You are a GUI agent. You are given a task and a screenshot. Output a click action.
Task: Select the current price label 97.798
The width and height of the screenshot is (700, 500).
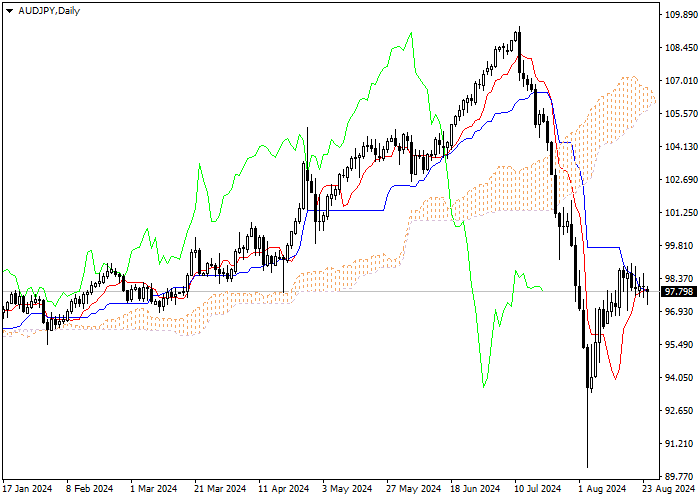[x=679, y=292]
